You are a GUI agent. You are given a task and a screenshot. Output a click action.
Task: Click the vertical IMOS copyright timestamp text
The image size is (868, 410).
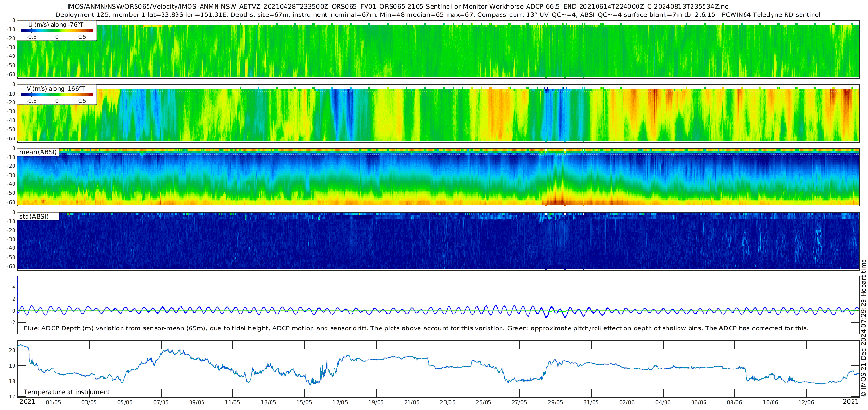(863, 328)
